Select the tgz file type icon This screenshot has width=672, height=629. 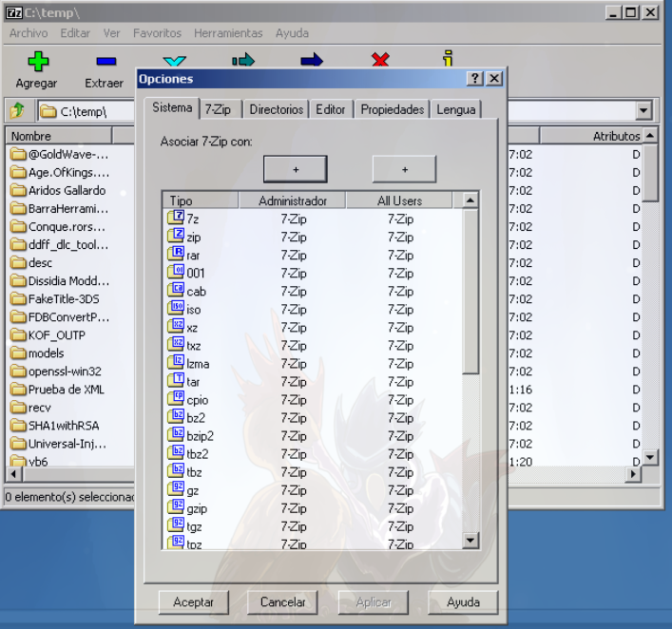coord(175,525)
